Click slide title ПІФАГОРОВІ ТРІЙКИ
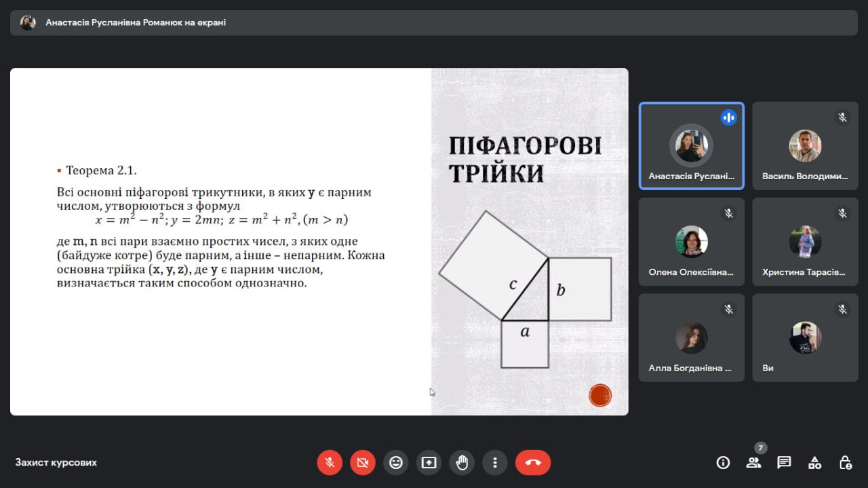The image size is (868, 488). coord(525,160)
